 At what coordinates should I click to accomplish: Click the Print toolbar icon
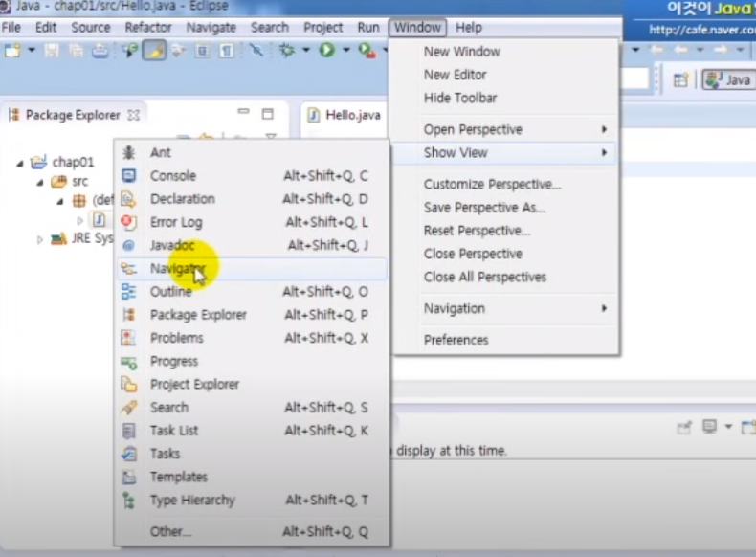(100, 50)
